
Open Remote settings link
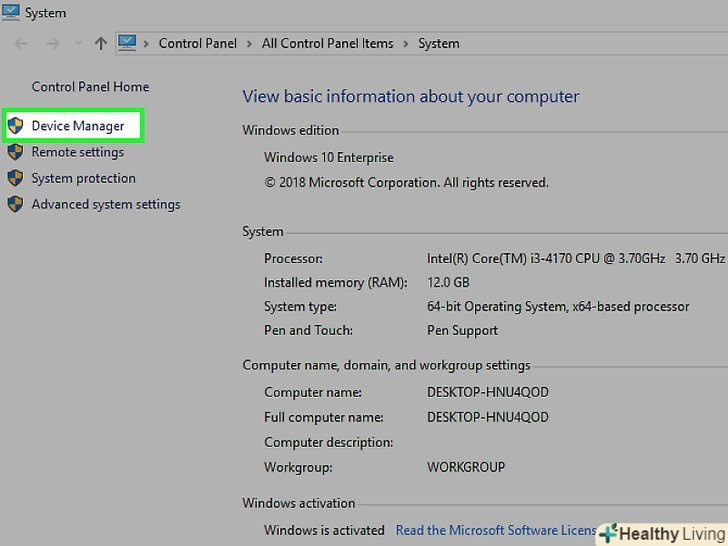pos(78,152)
